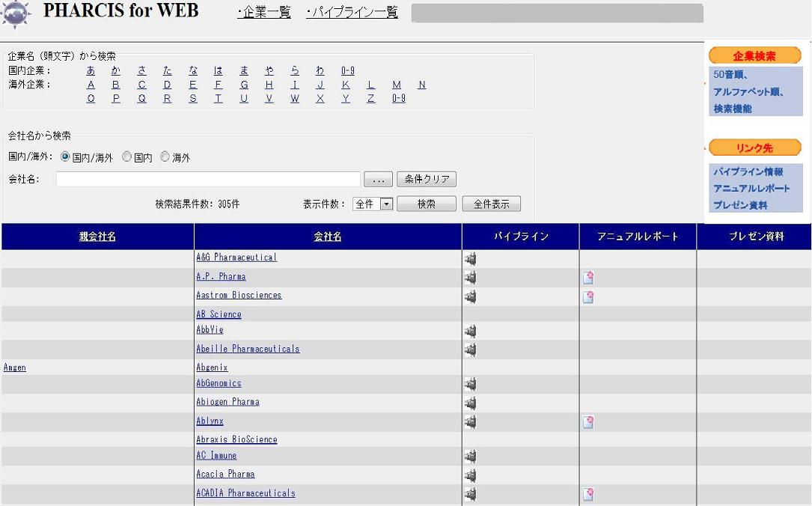This screenshot has height=506, width=812.
Task: Filter overseas companies by letter M
Action: tap(397, 85)
